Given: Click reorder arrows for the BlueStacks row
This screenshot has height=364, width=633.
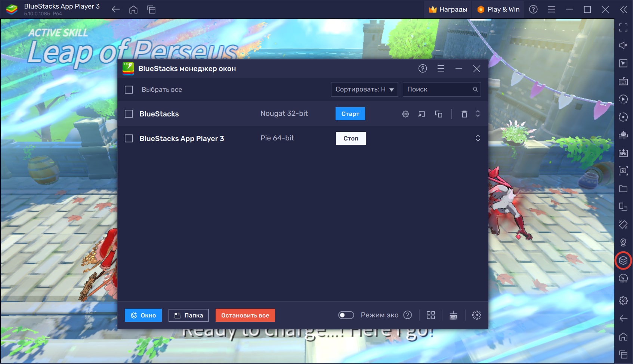Looking at the screenshot, I should click(478, 114).
